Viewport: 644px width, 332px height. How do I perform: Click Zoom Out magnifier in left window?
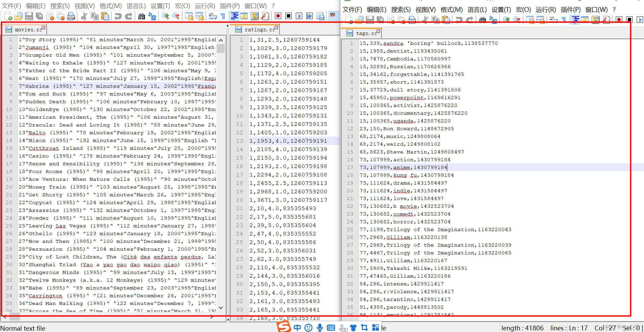pyautogui.click(x=176, y=16)
